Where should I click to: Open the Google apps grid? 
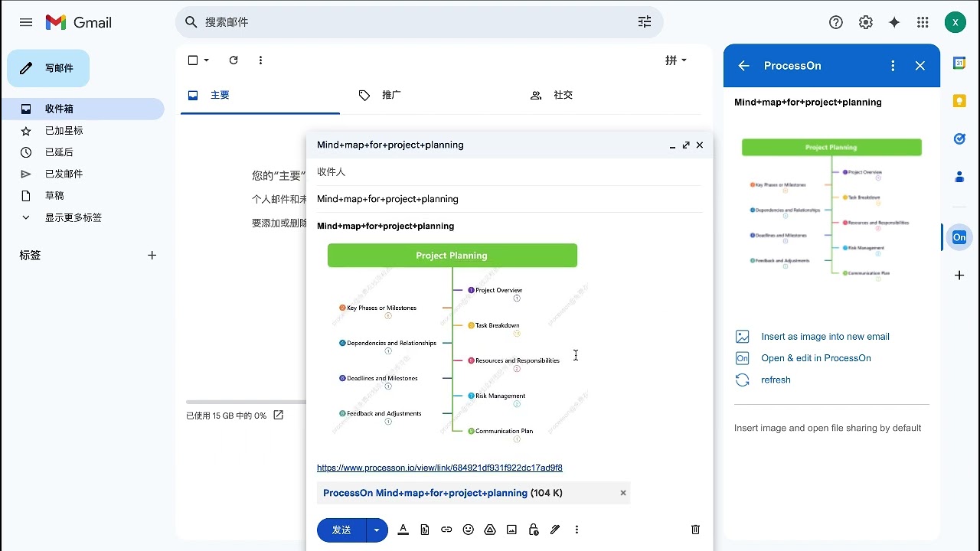[x=923, y=22]
